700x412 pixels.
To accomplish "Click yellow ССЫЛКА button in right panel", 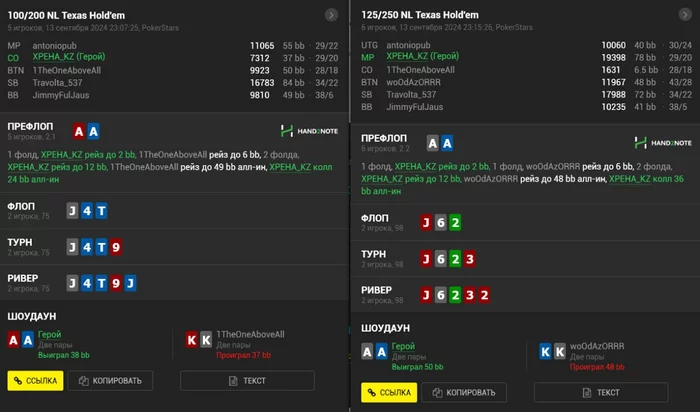I will point(389,392).
